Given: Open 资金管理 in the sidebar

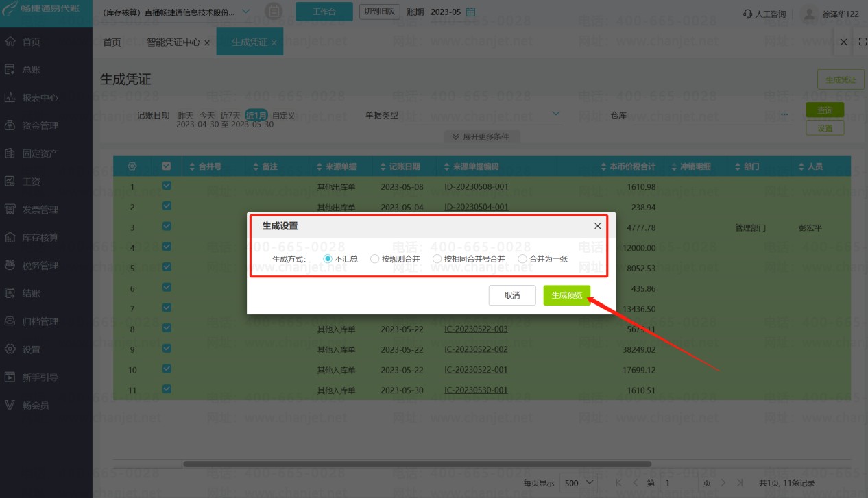Looking at the screenshot, I should coord(40,126).
